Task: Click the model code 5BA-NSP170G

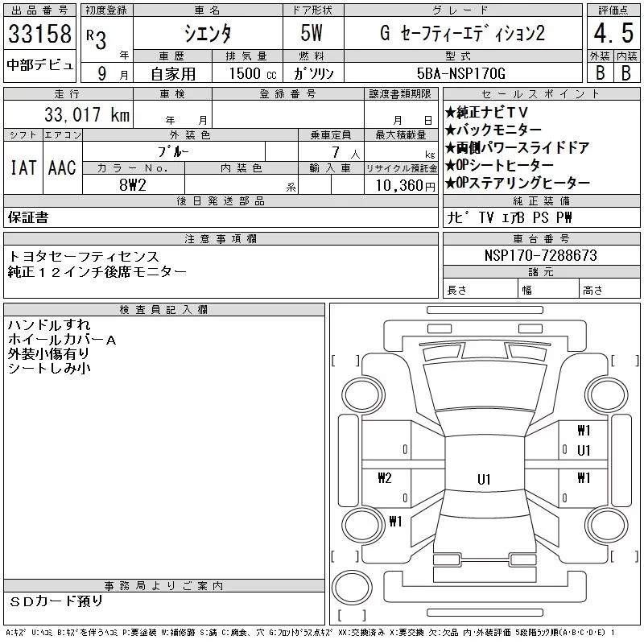Action: click(460, 73)
